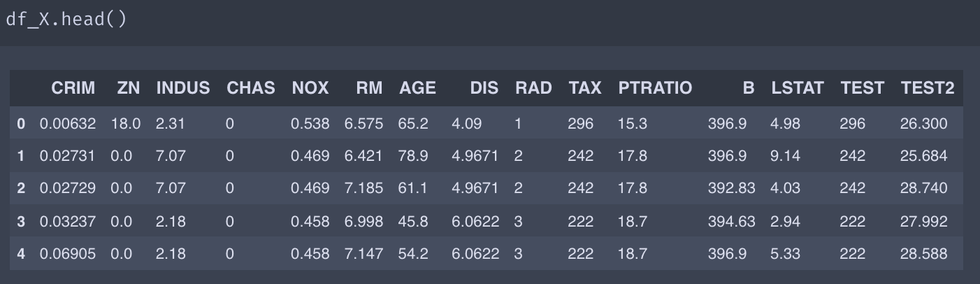
Task: Click the DIS column header
Action: pyautogui.click(x=484, y=88)
